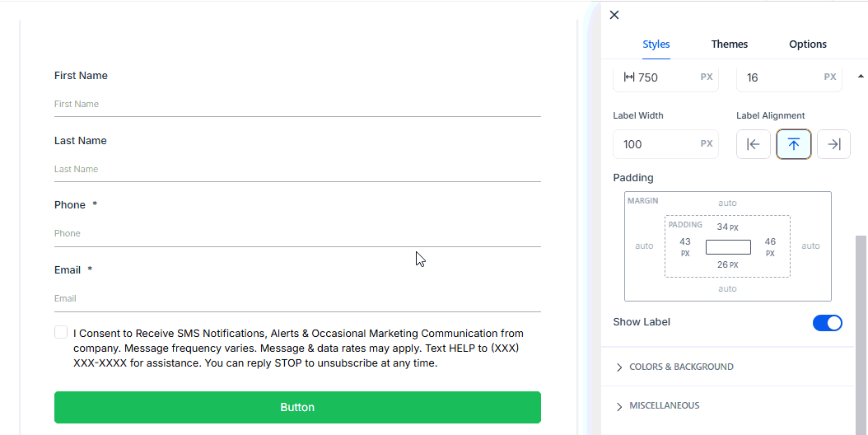
Task: Check the SMS consent checkbox
Action: 61,332
